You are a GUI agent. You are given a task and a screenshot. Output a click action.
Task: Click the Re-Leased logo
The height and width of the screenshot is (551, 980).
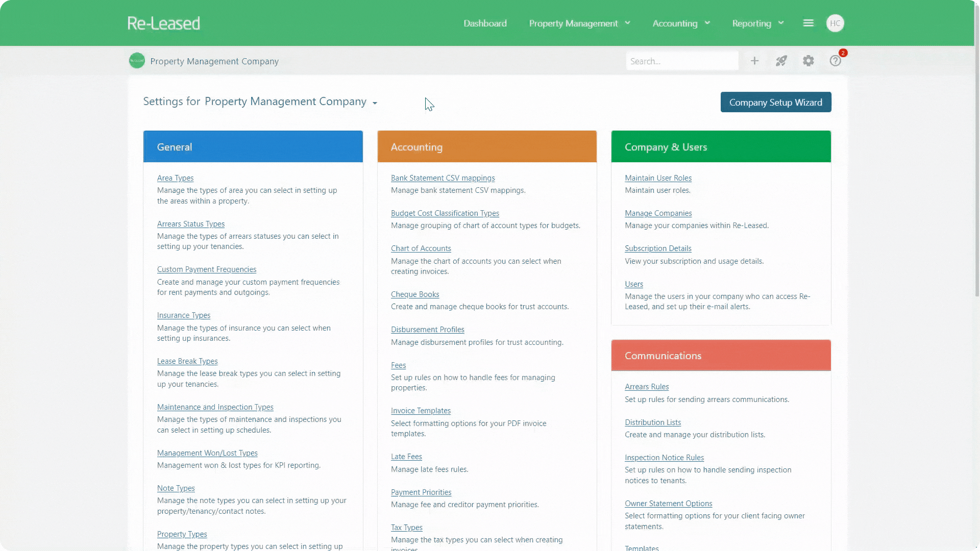click(x=163, y=23)
